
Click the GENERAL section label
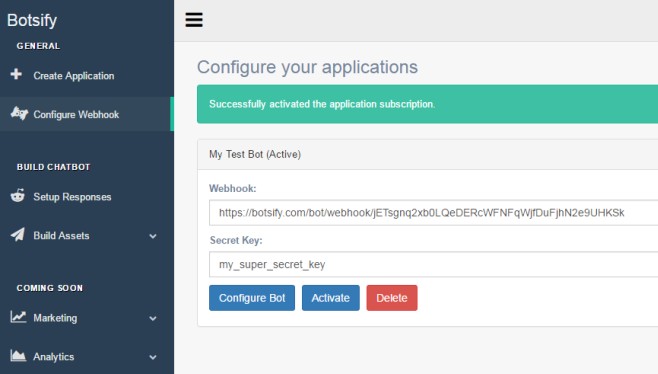coord(38,46)
